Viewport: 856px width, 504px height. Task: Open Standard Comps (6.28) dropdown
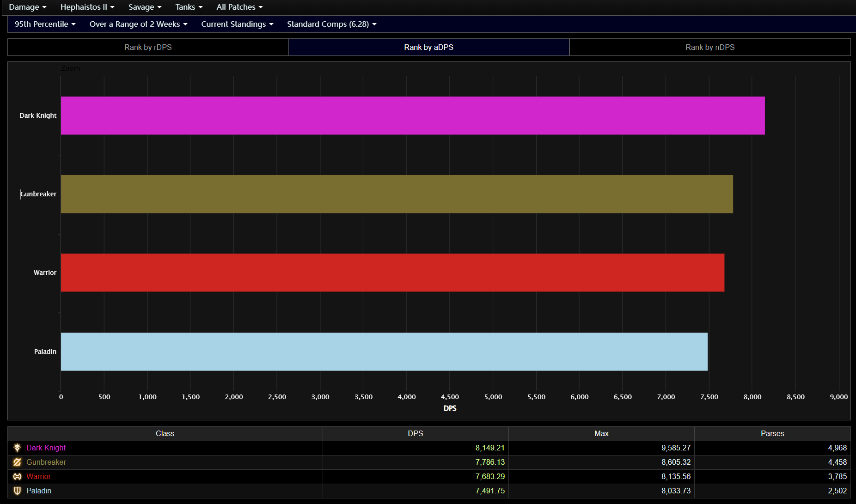click(x=331, y=24)
